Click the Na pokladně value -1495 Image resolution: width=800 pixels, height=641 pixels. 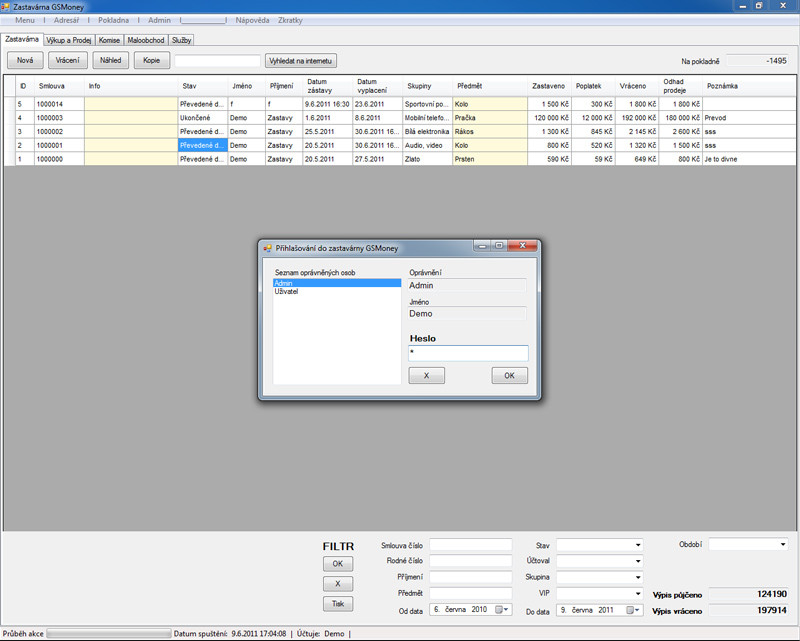(x=758, y=61)
